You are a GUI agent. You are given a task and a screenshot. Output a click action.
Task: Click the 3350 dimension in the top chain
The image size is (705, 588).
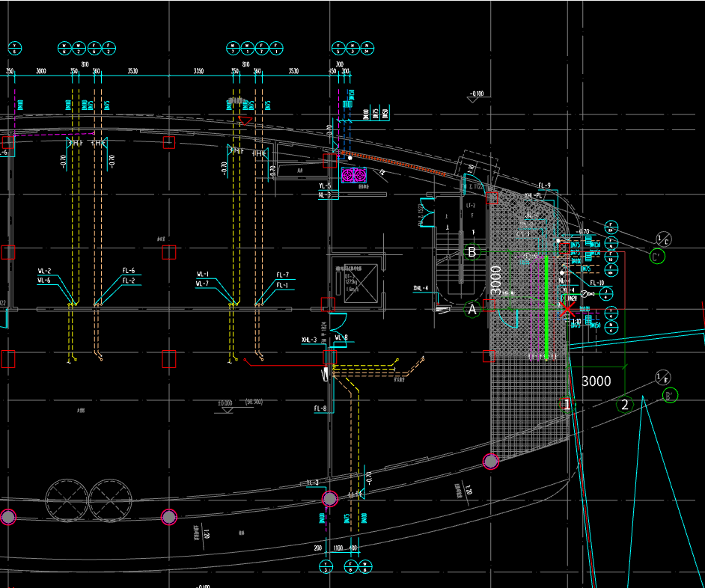(198, 71)
